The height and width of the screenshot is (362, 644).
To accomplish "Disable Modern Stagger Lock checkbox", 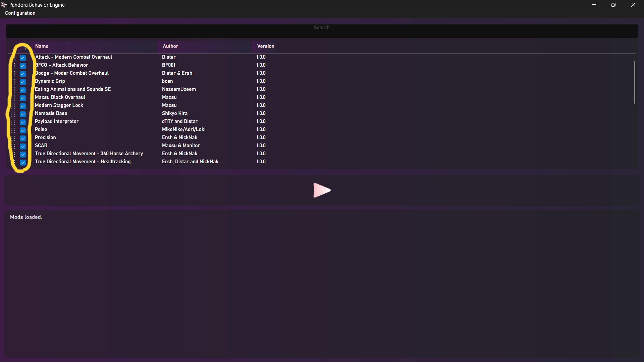I will [23, 106].
